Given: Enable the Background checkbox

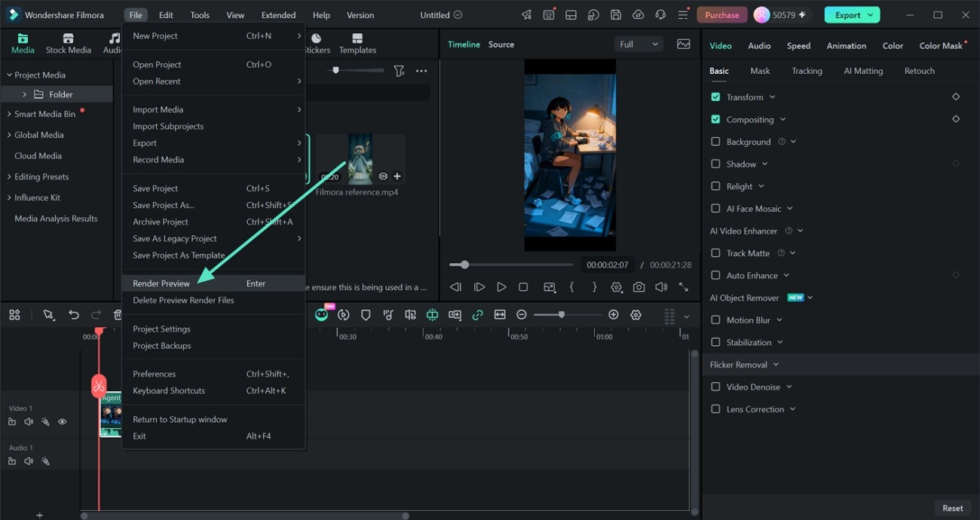Looking at the screenshot, I should [715, 142].
